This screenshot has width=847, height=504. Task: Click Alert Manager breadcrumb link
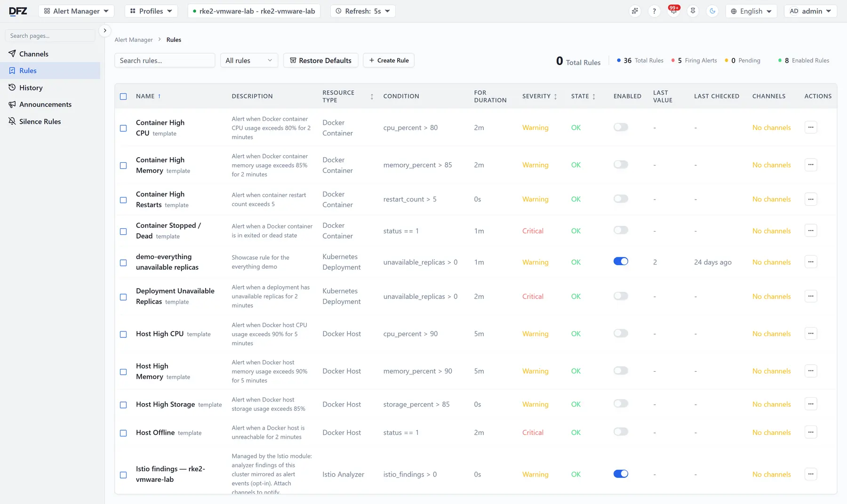pyautogui.click(x=134, y=40)
